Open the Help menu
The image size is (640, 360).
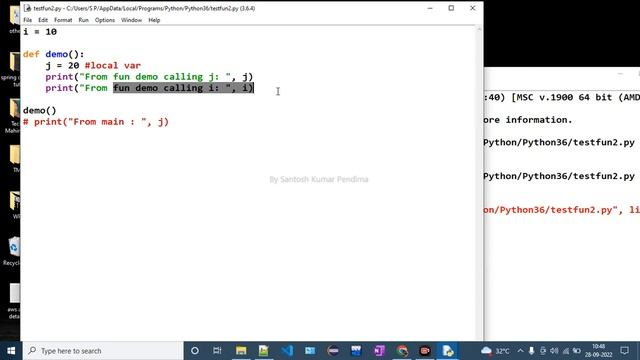point(154,20)
